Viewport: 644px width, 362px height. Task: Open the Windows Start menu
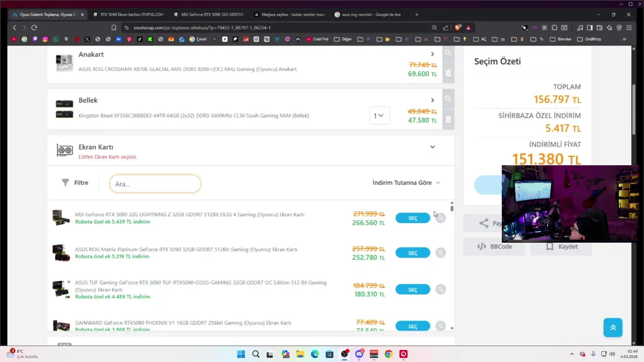241,354
